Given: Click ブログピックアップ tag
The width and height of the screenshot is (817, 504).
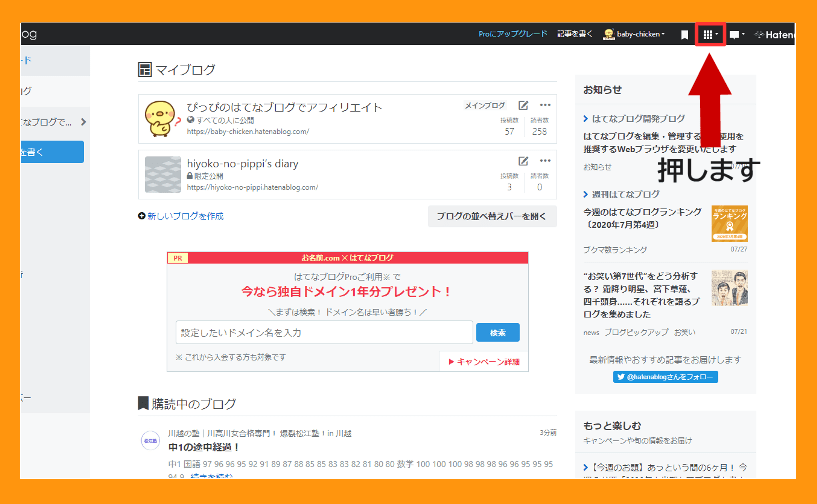Looking at the screenshot, I should 636,332.
